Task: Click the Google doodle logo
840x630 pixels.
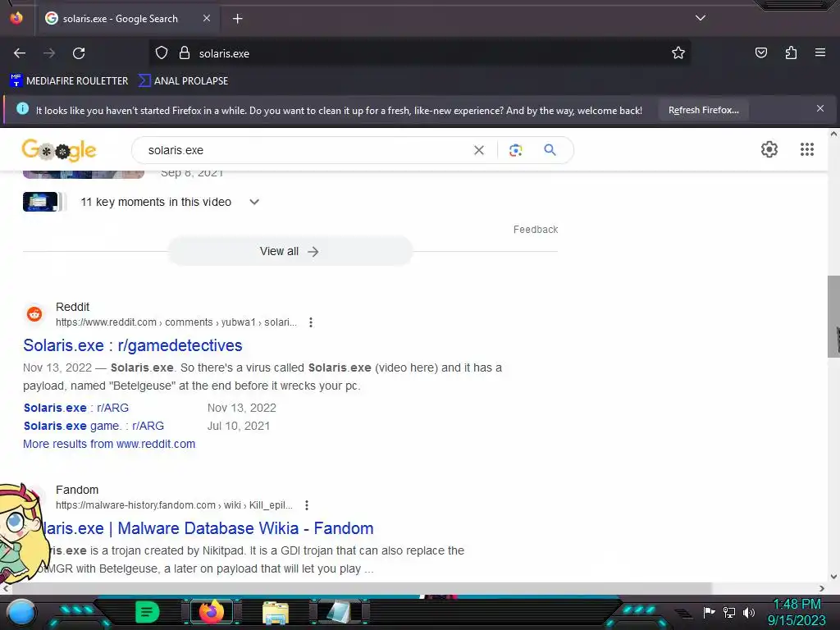Action: (59, 151)
